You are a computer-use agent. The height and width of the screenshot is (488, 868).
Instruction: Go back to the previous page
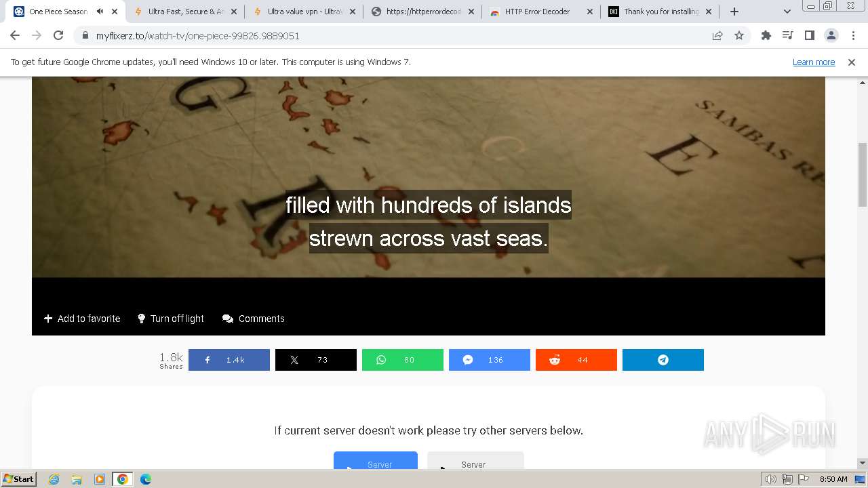[x=15, y=36]
